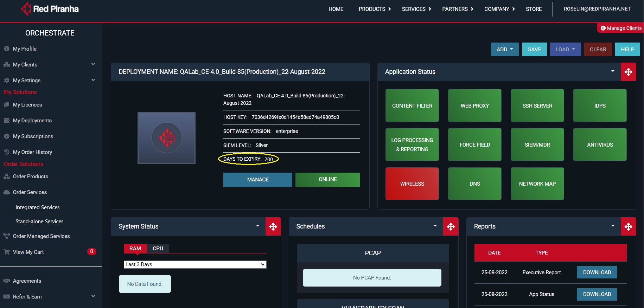Download the Executive Report
Image resolution: width=644 pixels, height=308 pixels.
(x=597, y=272)
